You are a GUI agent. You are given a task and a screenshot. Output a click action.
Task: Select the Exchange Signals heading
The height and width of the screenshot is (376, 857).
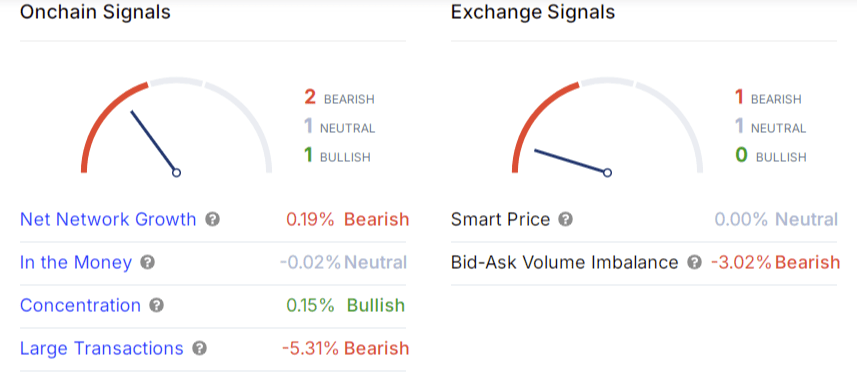coord(533,12)
